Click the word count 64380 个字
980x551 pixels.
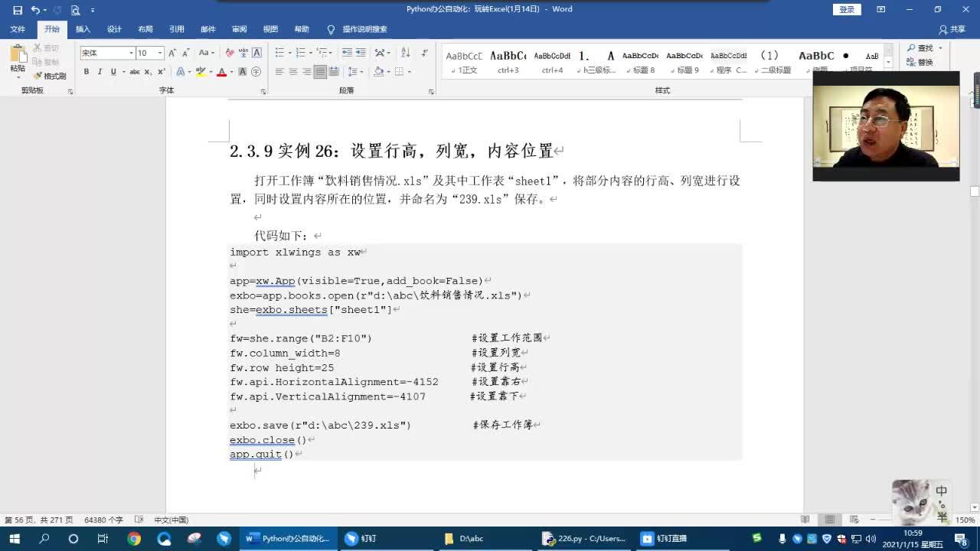point(103,520)
